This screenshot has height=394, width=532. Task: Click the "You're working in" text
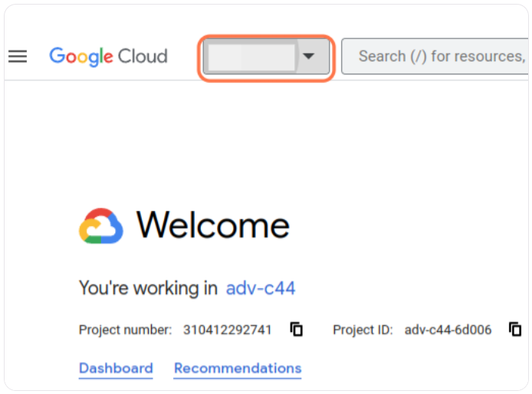point(149,288)
